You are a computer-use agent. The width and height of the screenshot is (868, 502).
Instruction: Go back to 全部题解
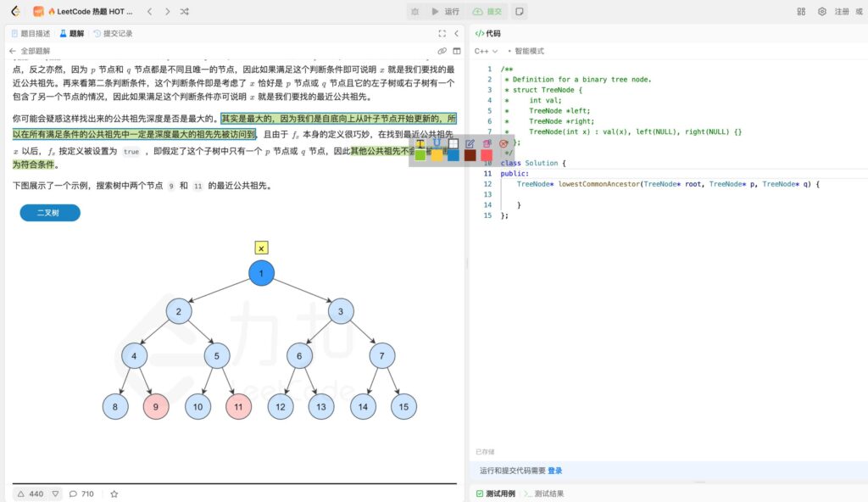(x=30, y=51)
